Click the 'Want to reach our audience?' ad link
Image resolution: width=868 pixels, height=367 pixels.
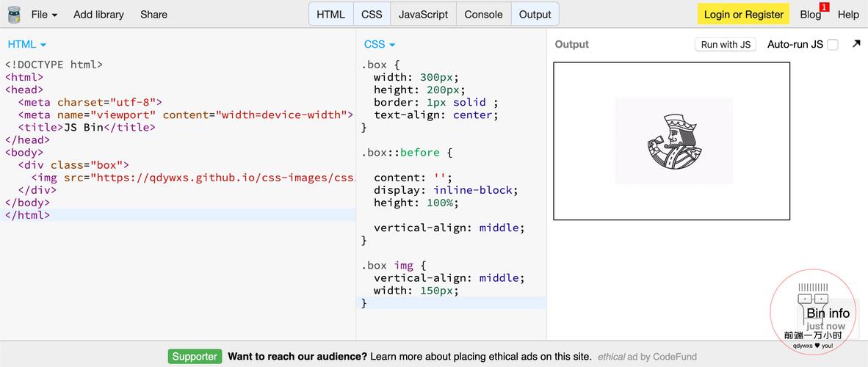coord(297,357)
